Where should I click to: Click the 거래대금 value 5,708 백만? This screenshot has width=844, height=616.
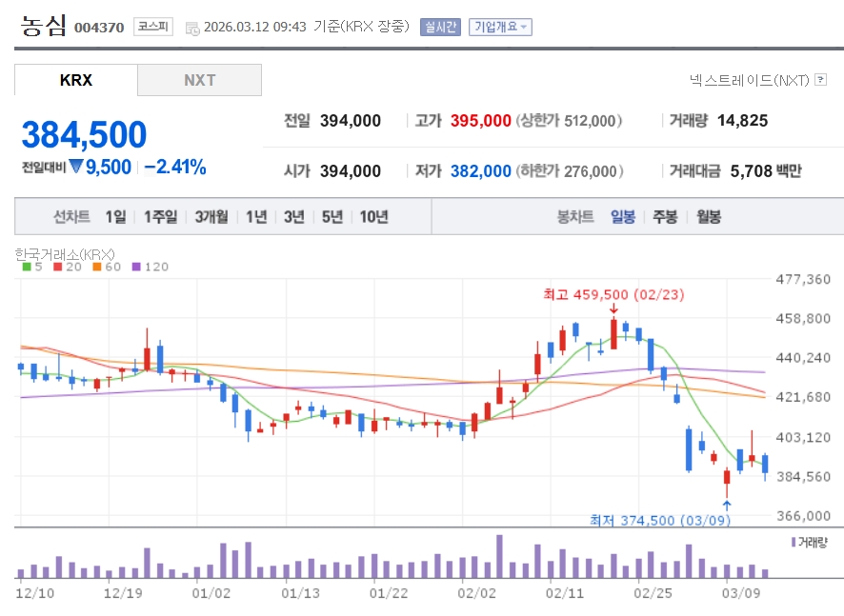(x=766, y=171)
